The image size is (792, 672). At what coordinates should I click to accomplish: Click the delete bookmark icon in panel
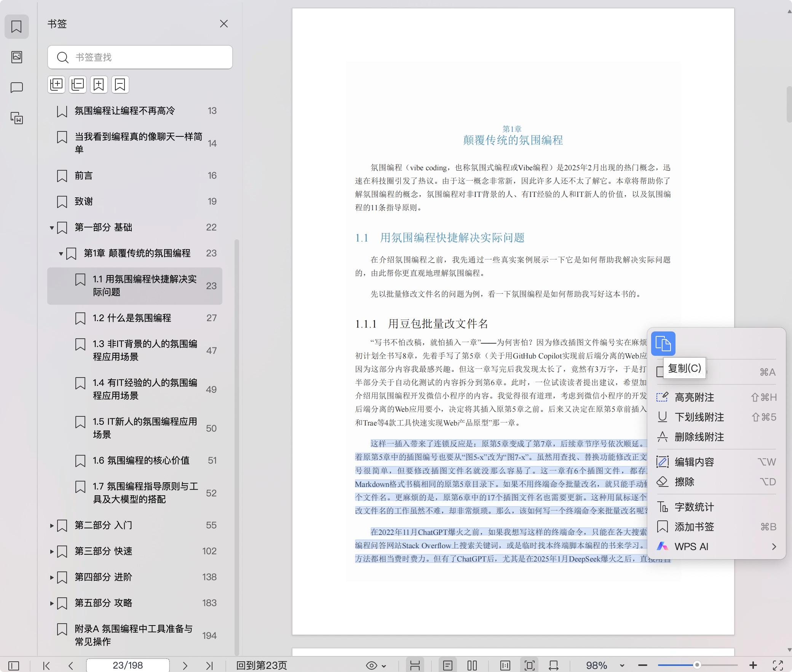tap(120, 84)
